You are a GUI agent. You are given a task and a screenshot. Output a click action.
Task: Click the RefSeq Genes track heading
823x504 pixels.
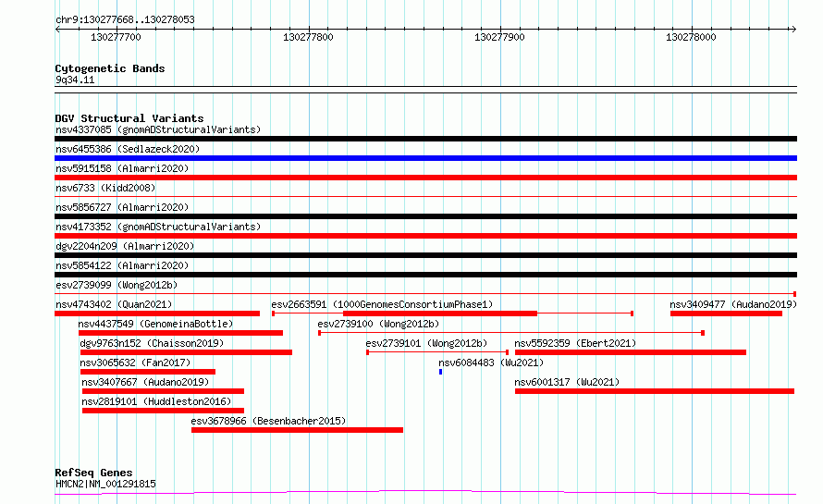[93, 473]
